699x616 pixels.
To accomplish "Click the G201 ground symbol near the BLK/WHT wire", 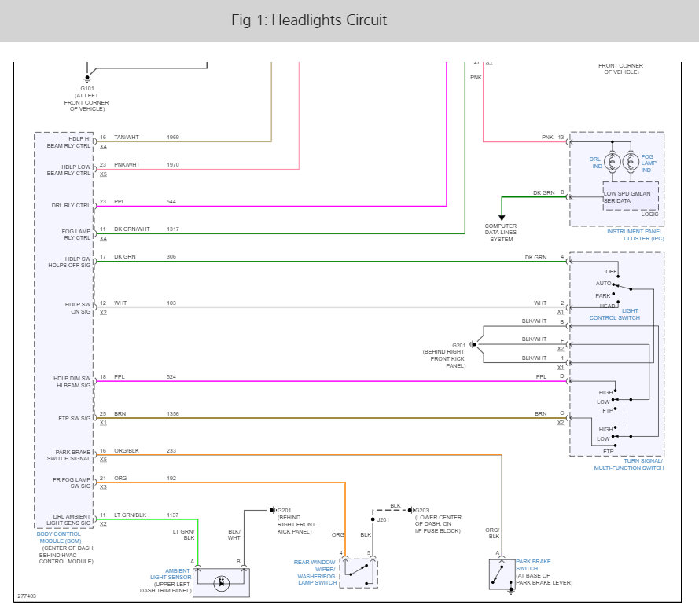I will pyautogui.click(x=272, y=510).
